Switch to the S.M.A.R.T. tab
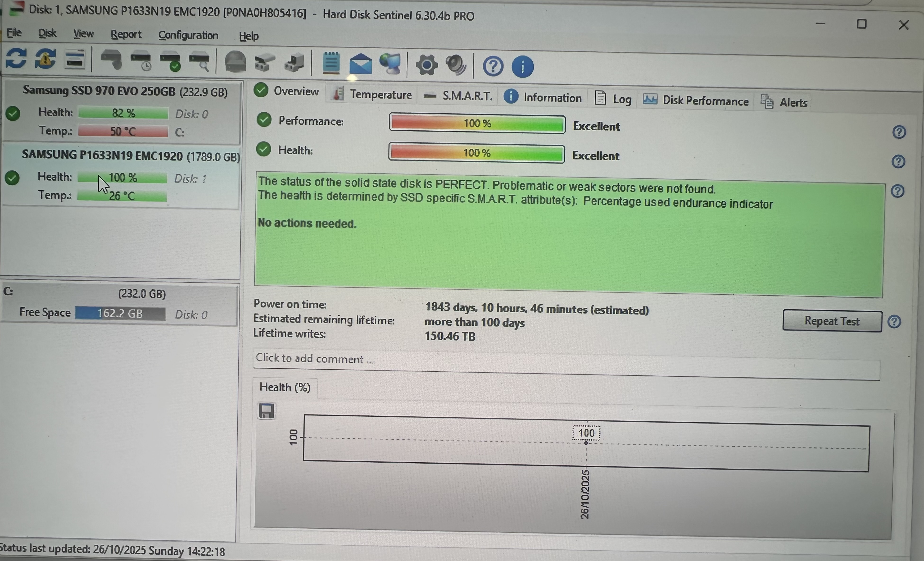The image size is (924, 561). click(x=457, y=96)
